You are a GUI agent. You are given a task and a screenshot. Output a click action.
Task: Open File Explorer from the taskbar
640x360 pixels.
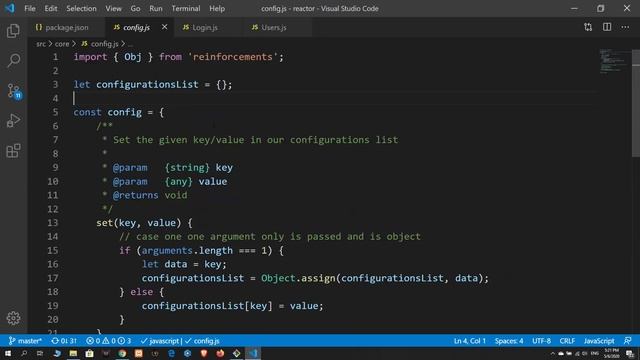(x=73, y=353)
